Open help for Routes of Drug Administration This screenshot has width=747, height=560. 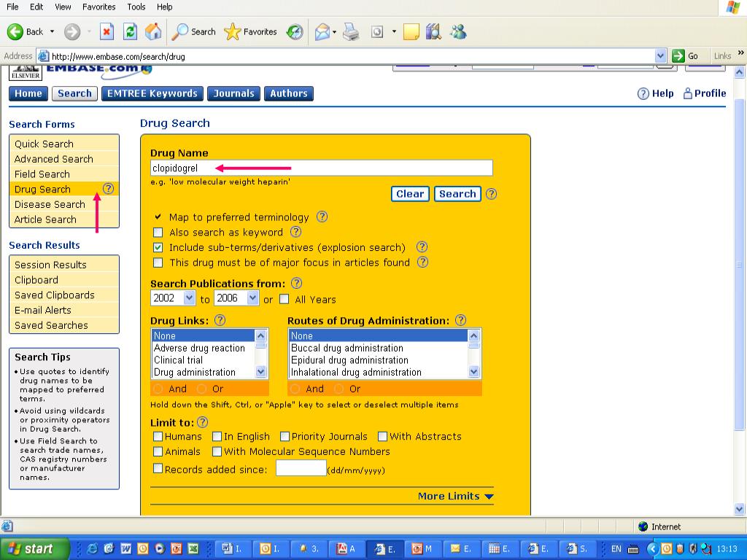(460, 320)
